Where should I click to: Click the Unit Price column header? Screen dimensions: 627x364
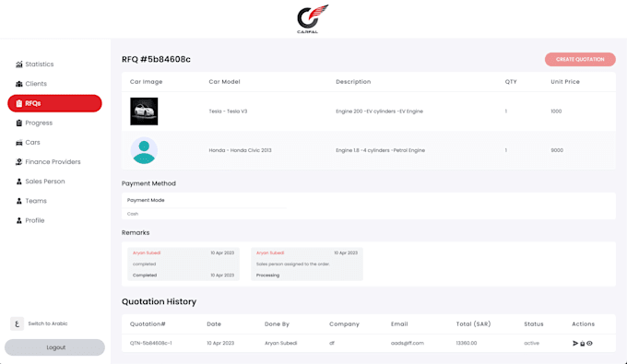coord(565,82)
